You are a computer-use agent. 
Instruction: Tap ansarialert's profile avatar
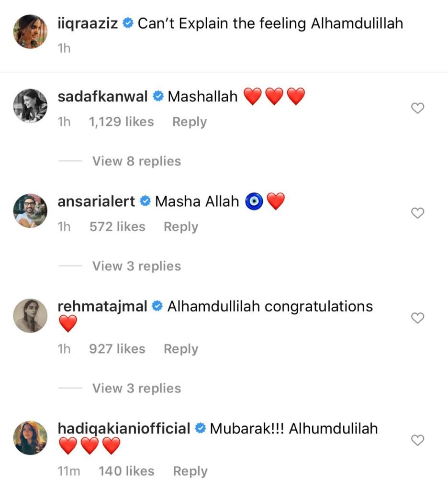coord(30,211)
